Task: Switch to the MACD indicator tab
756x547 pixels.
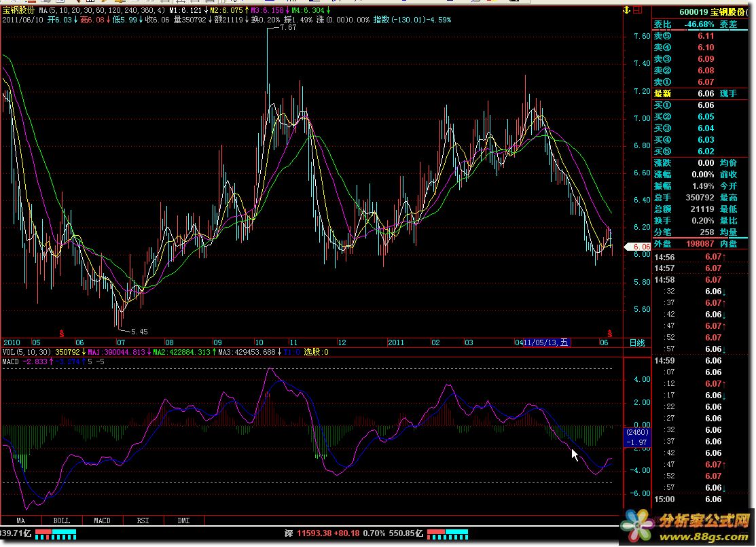Action: 102,520
